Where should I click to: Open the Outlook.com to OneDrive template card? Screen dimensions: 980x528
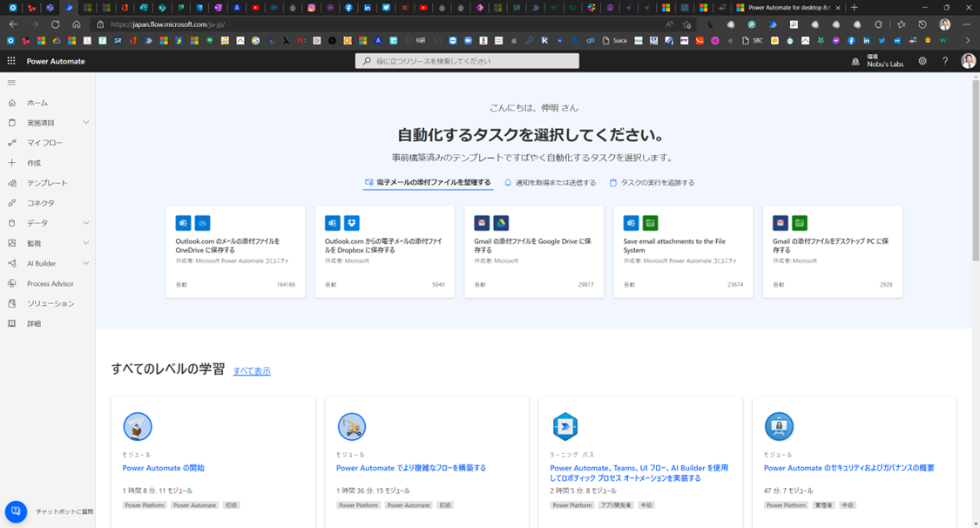click(235, 251)
